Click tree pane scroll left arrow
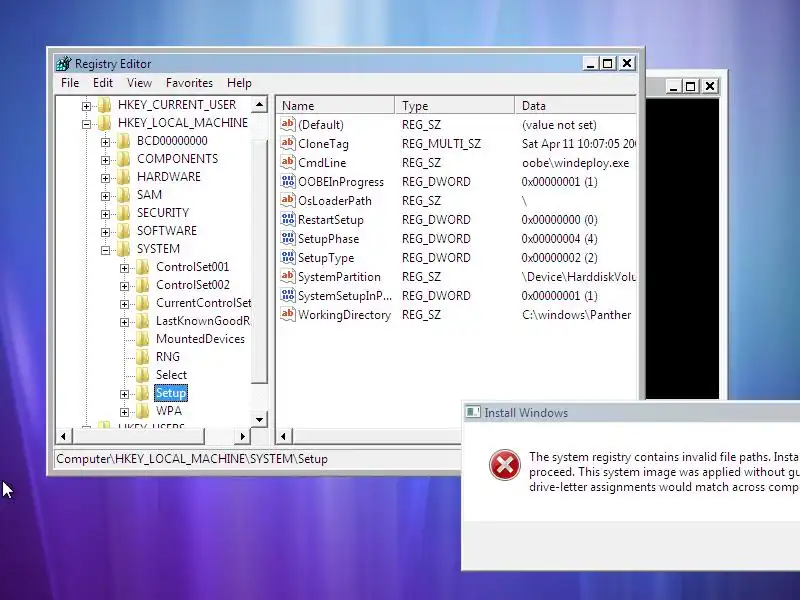This screenshot has width=800, height=600. click(63, 436)
